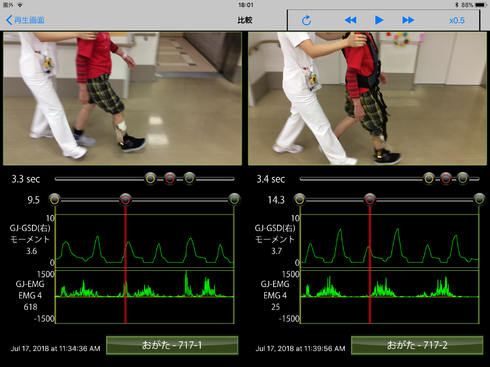
Task: Click the right 'GJ-EMG' label
Action: (275, 284)
